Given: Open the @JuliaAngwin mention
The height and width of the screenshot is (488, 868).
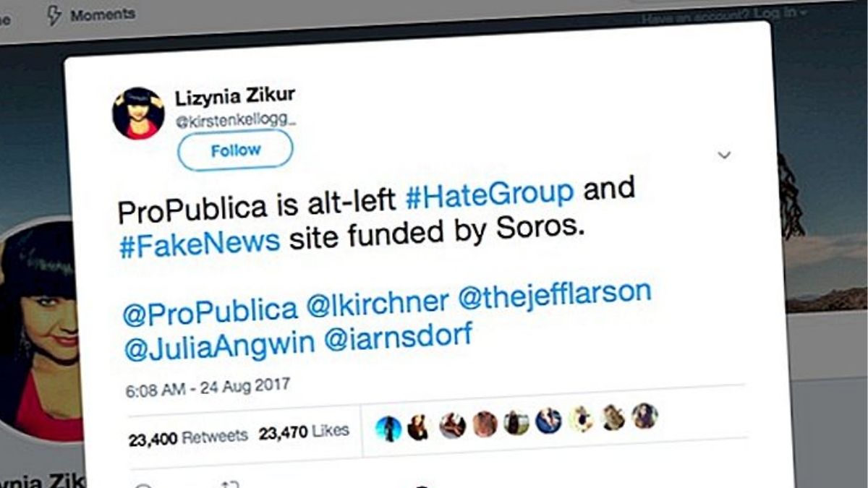Looking at the screenshot, I should pyautogui.click(x=218, y=348).
